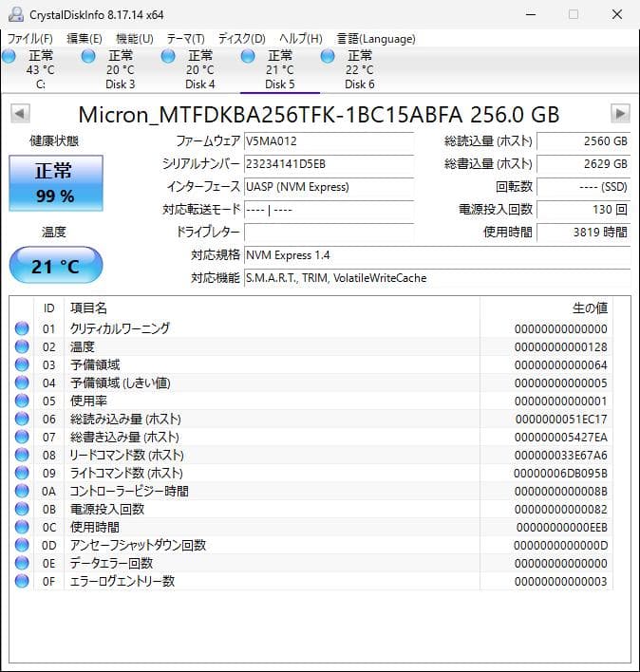Click the 生の値 column header
640x672 pixels.
click(x=546, y=308)
